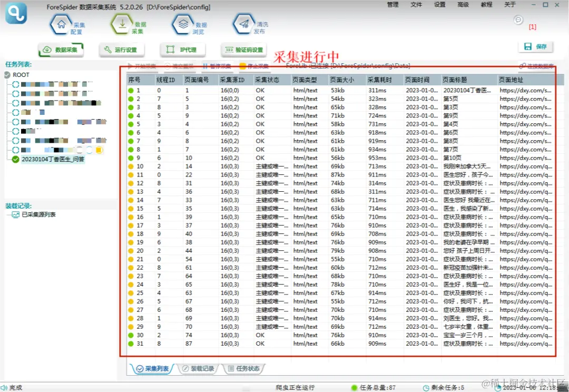This screenshot has width=569, height=392.
Task: Open the 设置 menu
Action: pyautogui.click(x=439, y=5)
